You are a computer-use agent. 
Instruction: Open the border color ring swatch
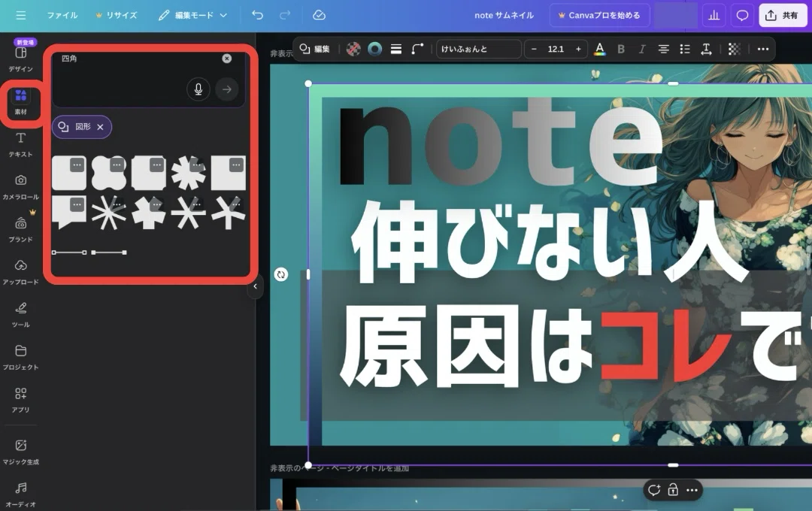click(375, 49)
